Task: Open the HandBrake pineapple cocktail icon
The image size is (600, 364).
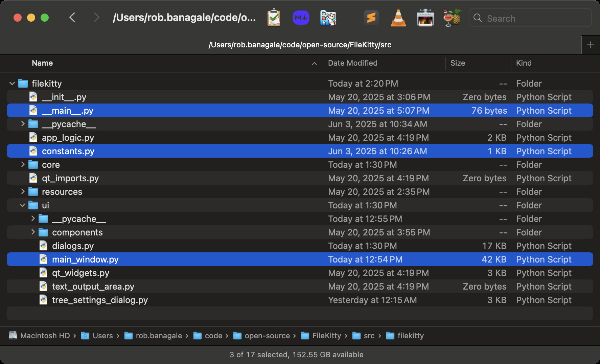Action: (452, 18)
